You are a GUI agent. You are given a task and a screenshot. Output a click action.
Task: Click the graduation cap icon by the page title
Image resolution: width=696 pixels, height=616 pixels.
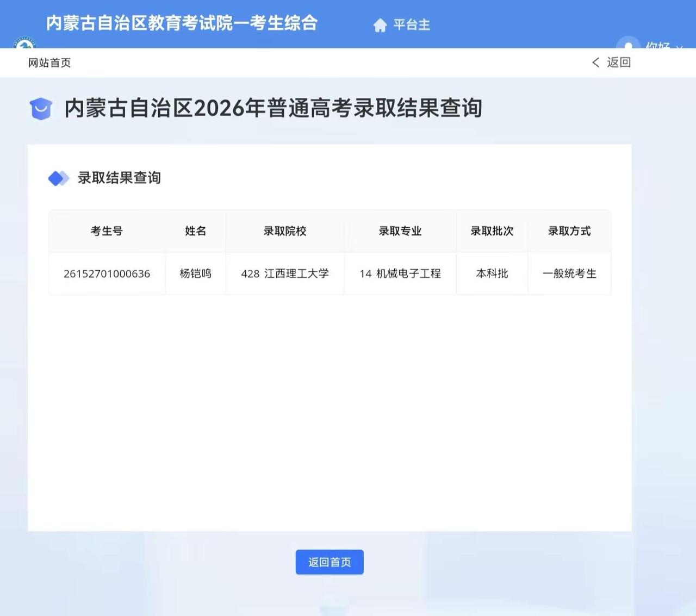pyautogui.click(x=41, y=109)
